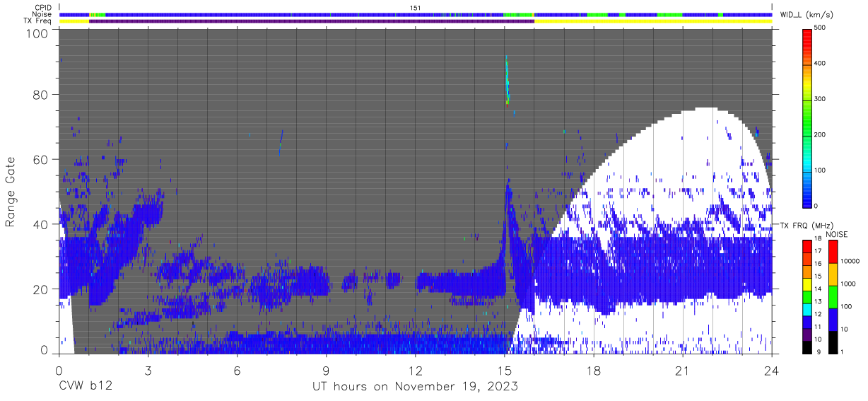Click the Range Gate axis title
Viewport: 868px width, 401px height.
coord(11,192)
